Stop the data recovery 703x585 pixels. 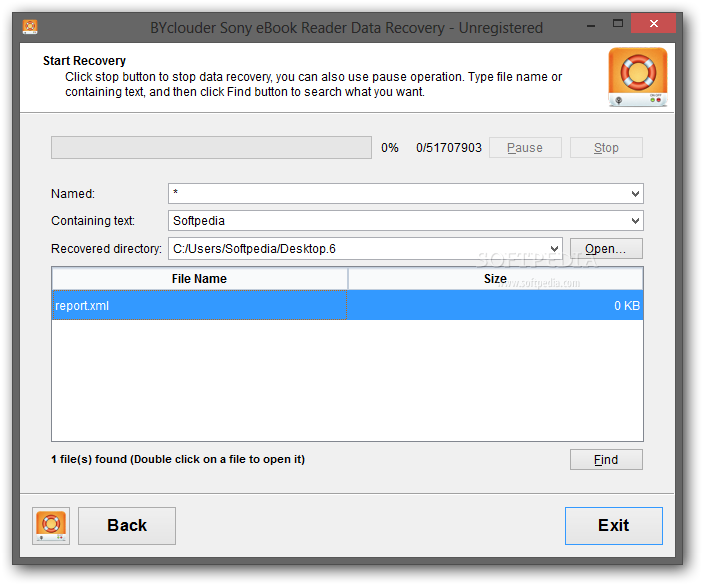click(606, 147)
